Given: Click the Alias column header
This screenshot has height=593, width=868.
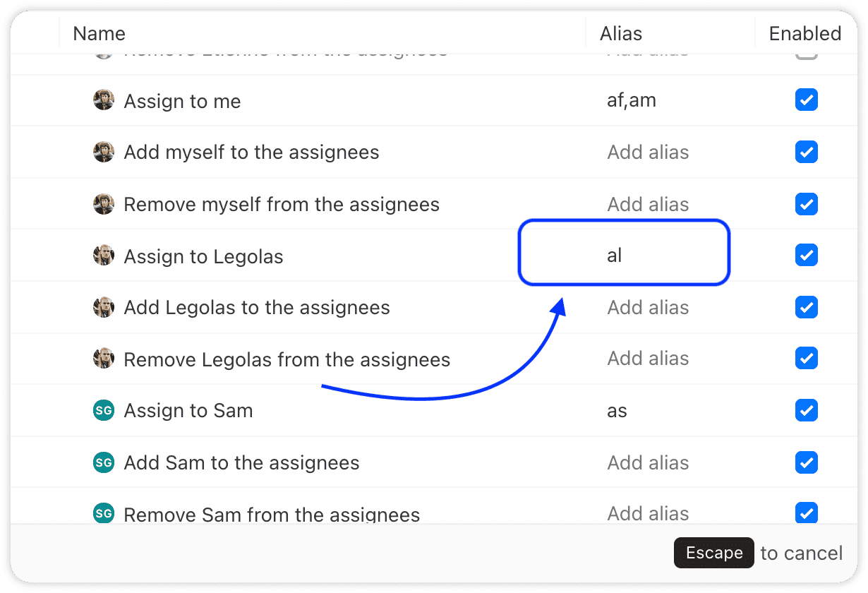Looking at the screenshot, I should (621, 33).
